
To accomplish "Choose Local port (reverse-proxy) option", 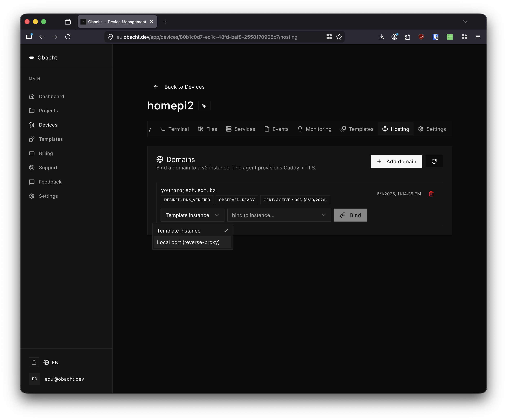I will click(x=192, y=242).
